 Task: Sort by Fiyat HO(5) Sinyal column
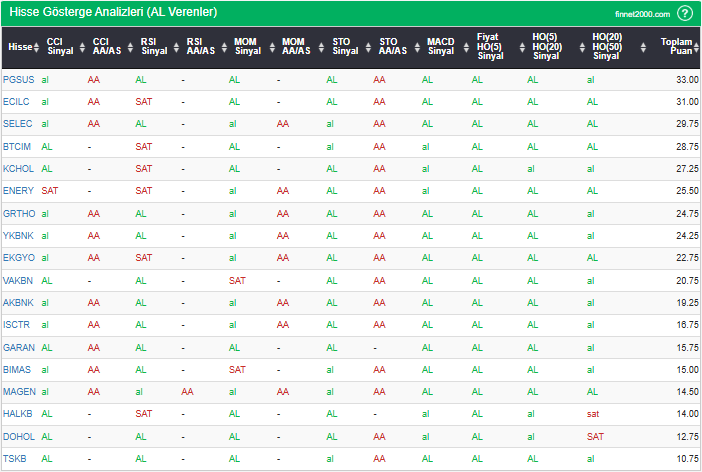click(x=488, y=47)
